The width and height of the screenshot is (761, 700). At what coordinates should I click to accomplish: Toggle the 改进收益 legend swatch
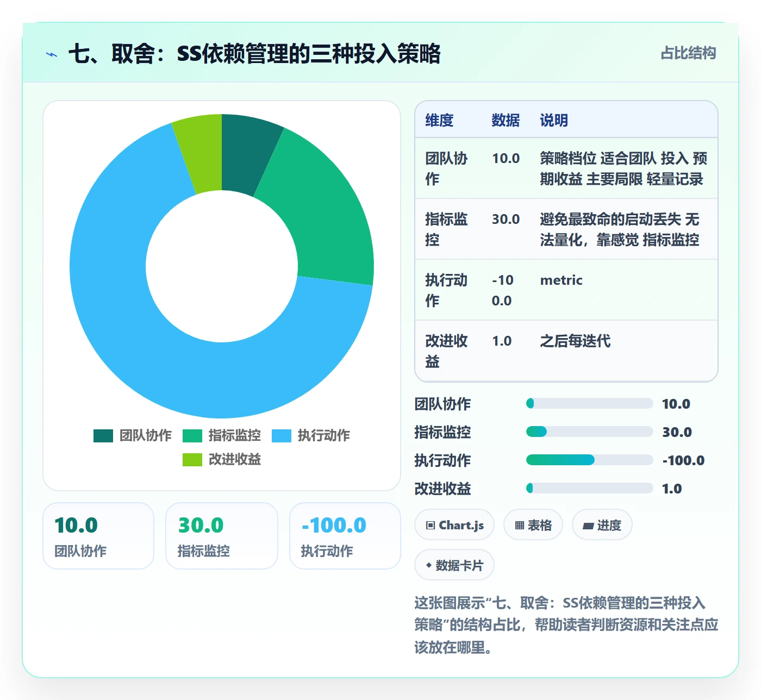192,460
